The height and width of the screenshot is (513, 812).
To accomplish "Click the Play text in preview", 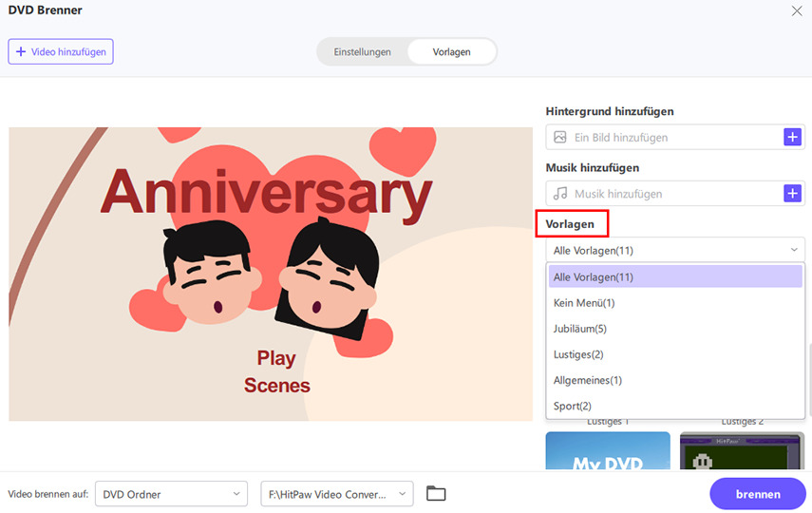I will (x=276, y=358).
